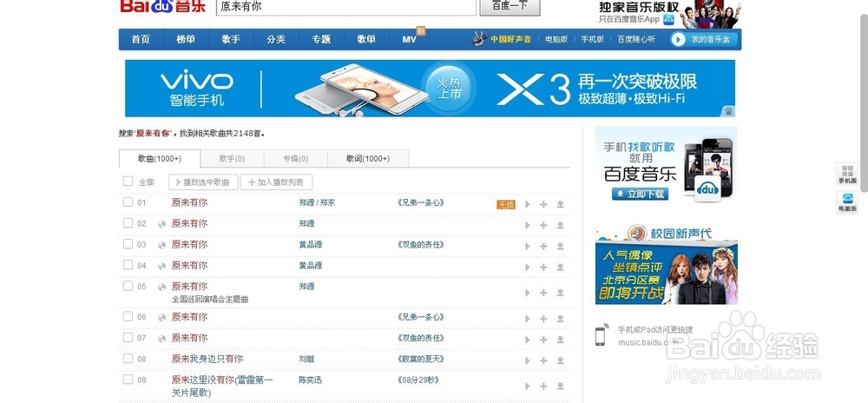Image resolution: width=868 pixels, height=403 pixels.
Task: Click the vivo X3 banner advertisement
Action: coord(431,89)
